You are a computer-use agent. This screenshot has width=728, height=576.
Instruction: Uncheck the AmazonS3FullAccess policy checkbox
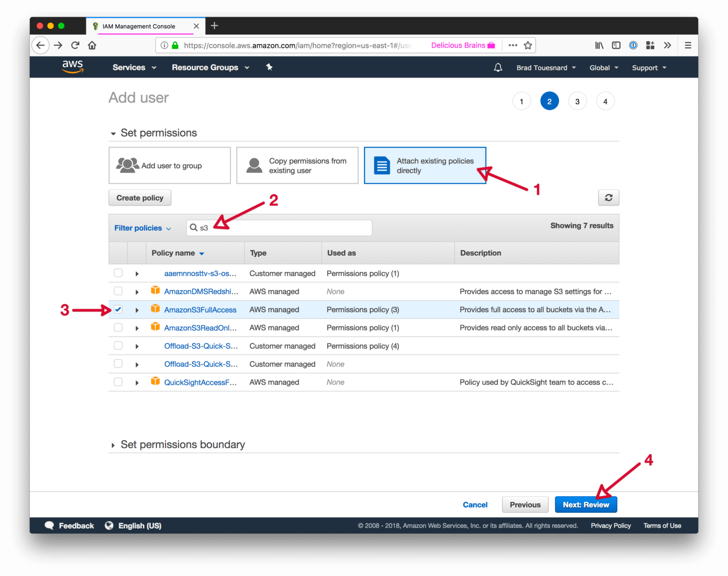click(118, 309)
